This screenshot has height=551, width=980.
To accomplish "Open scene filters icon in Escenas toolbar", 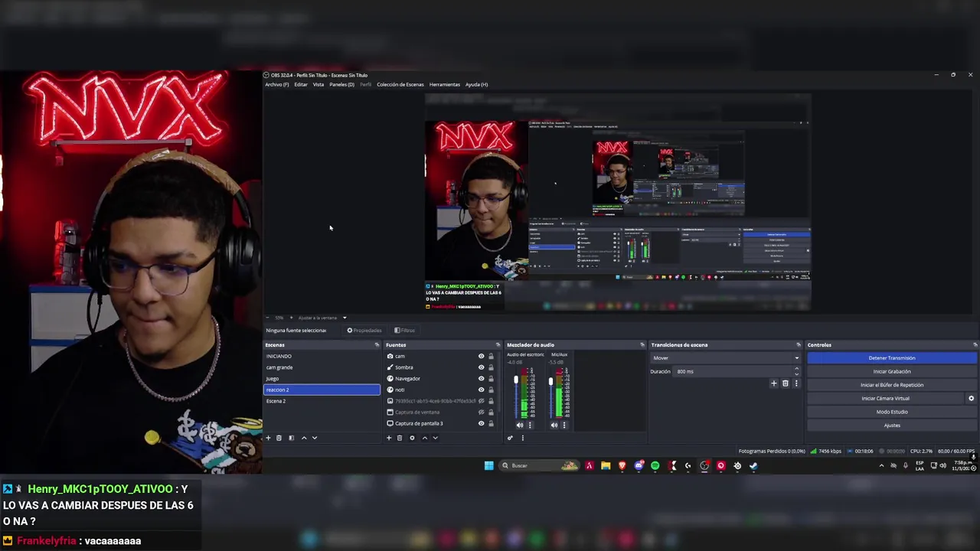I will [291, 438].
